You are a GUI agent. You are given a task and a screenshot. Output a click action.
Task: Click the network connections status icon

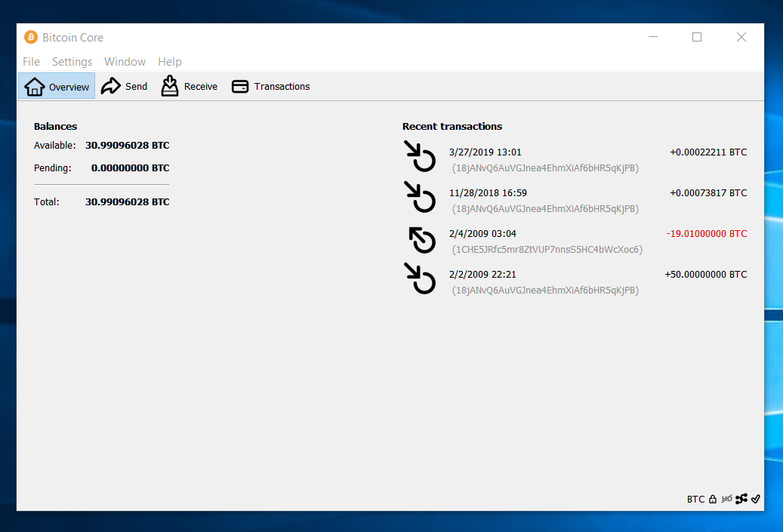(741, 499)
